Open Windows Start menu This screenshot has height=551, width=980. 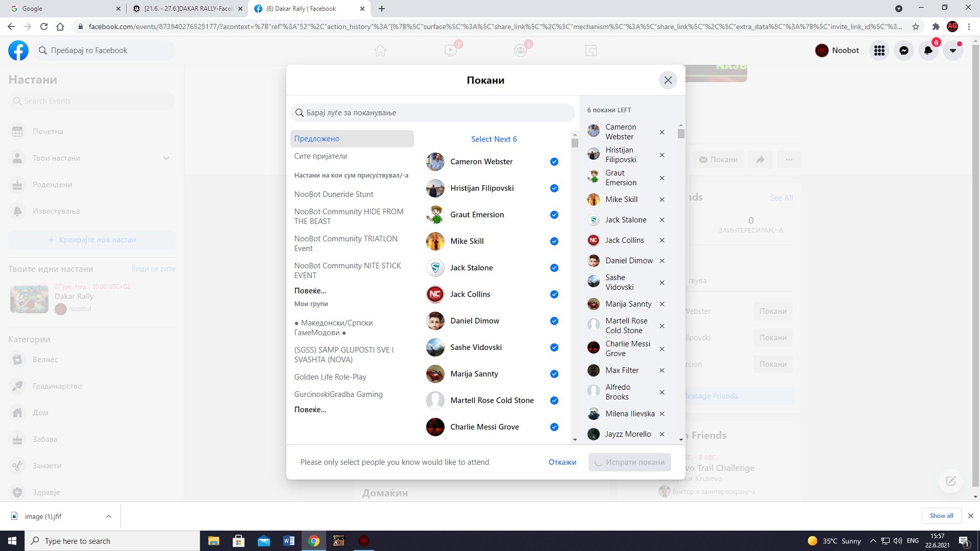pos(12,541)
